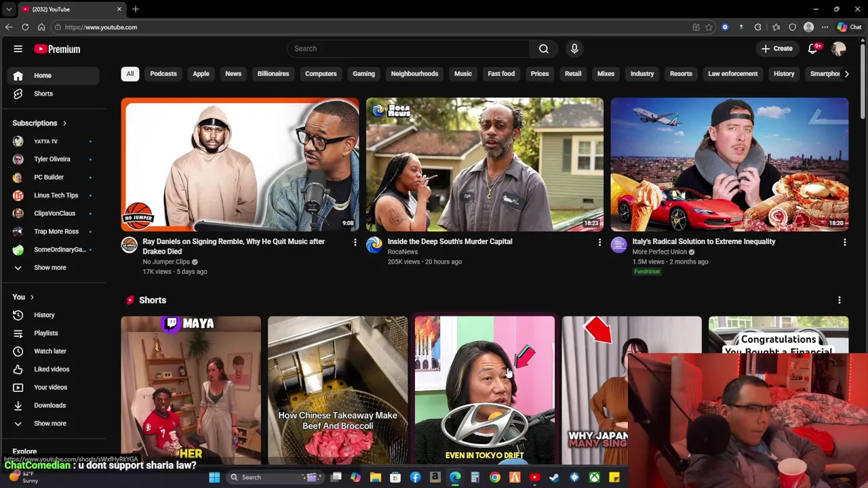Select the Podcasts filter chip
The width and height of the screenshot is (868, 488).
pos(163,74)
